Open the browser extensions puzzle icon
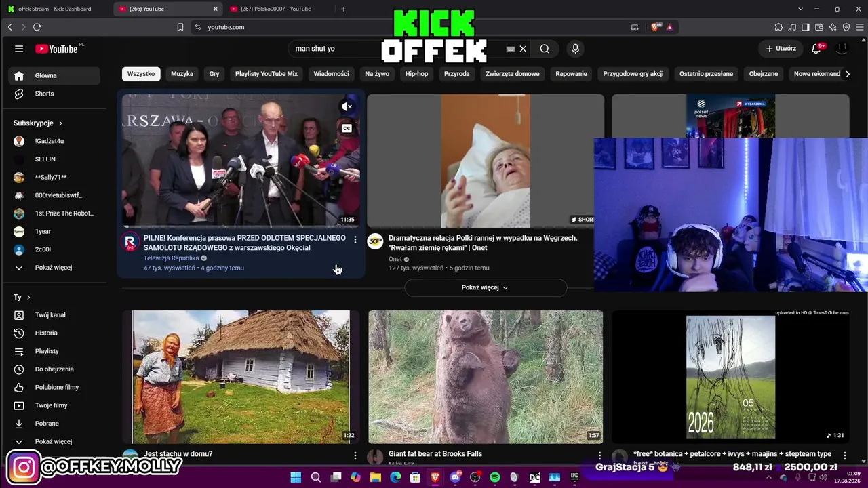 coord(778,27)
